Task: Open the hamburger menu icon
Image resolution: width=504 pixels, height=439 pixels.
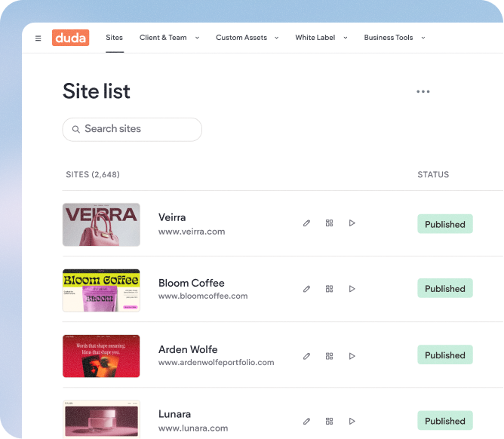Action: point(38,38)
